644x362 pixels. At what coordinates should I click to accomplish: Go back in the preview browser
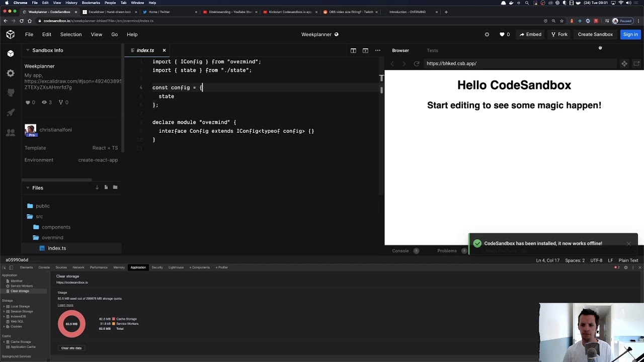392,63
